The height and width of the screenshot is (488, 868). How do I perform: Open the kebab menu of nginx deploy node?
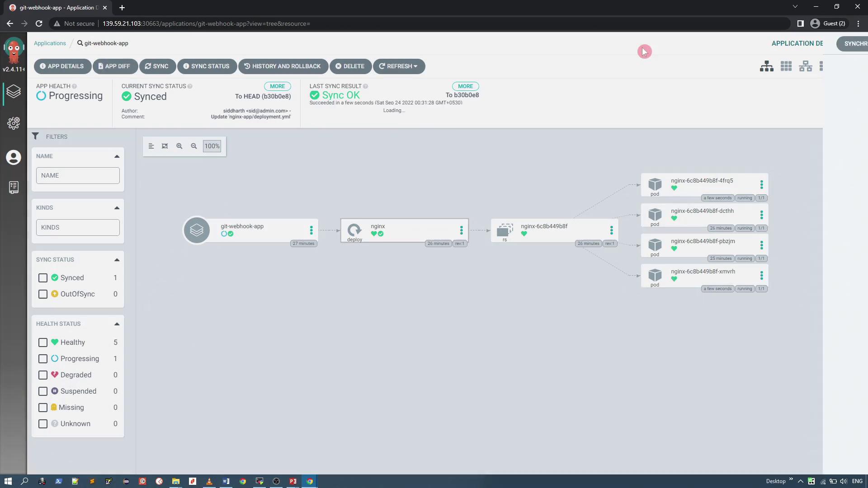tap(461, 230)
